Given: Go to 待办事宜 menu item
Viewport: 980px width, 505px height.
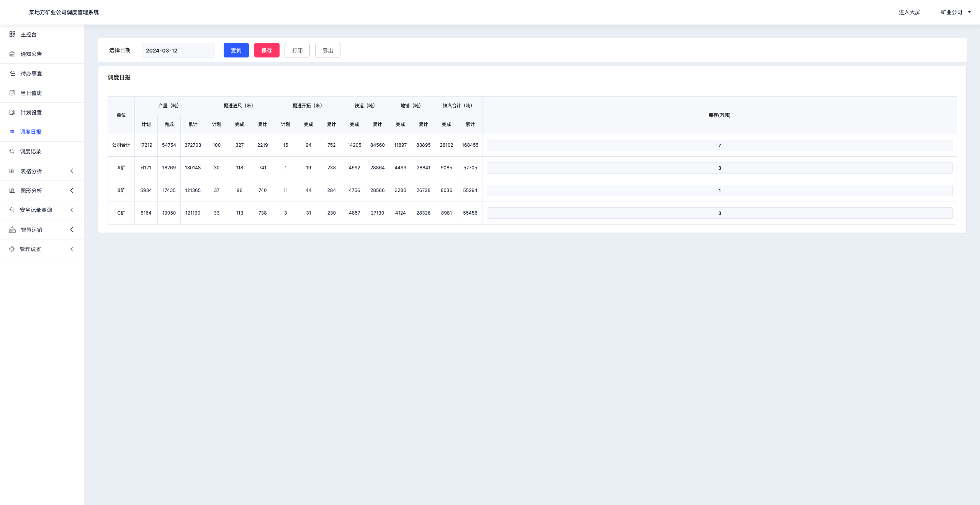Looking at the screenshot, I should (x=42, y=74).
